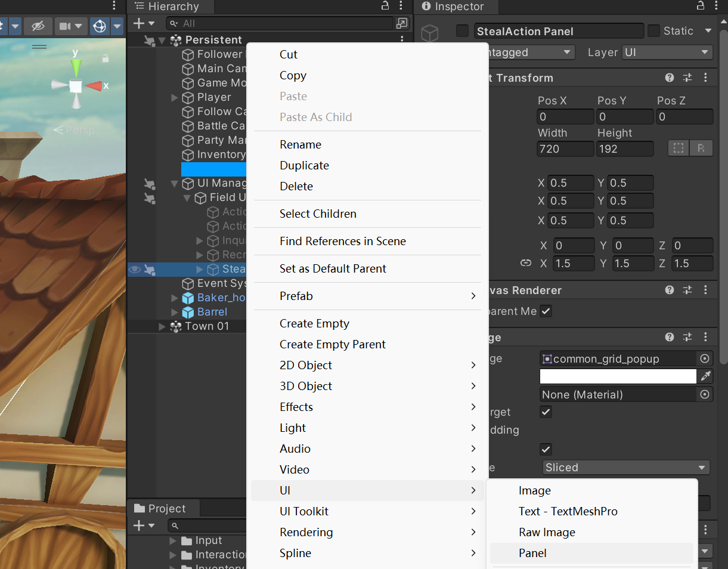Image resolution: width=728 pixels, height=569 pixels.
Task: Select Rename in the context menu
Action: 301,144
